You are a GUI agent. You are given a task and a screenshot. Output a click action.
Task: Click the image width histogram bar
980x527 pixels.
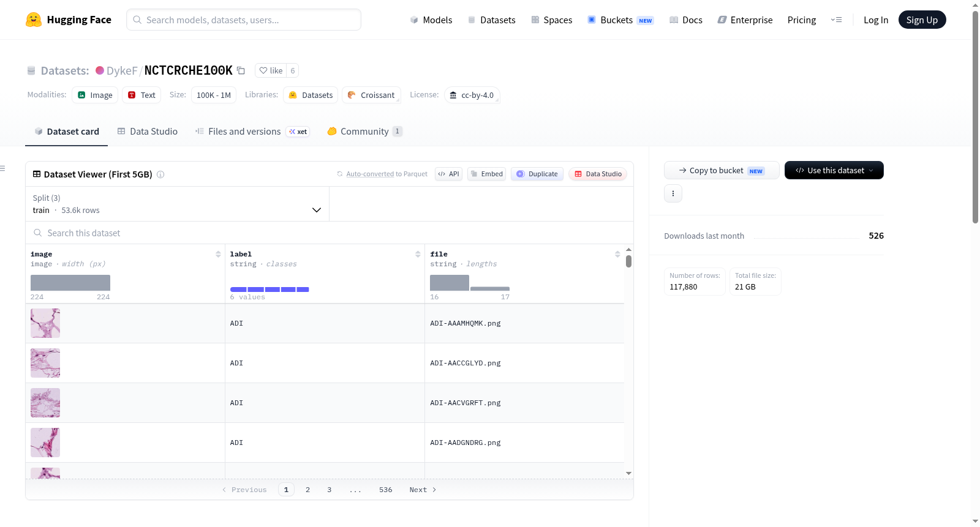pos(70,283)
